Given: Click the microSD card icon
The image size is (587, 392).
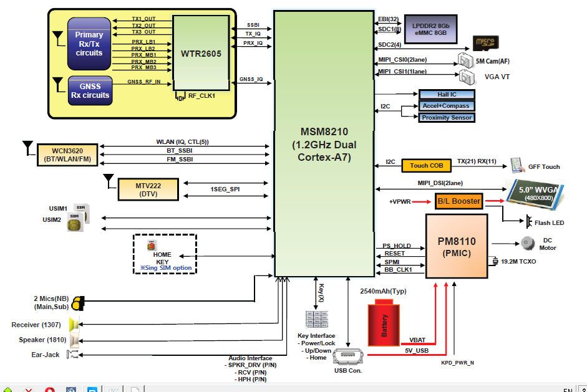Looking at the screenshot, I should [x=485, y=43].
